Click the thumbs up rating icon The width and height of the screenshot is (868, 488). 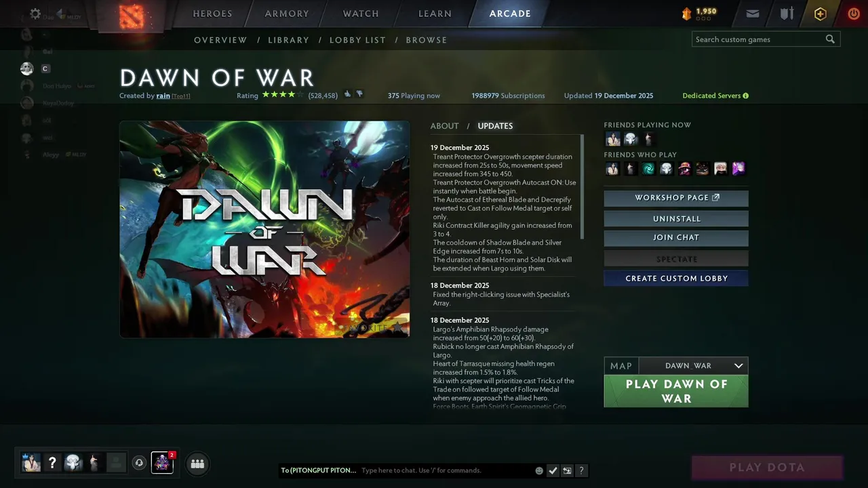click(347, 94)
